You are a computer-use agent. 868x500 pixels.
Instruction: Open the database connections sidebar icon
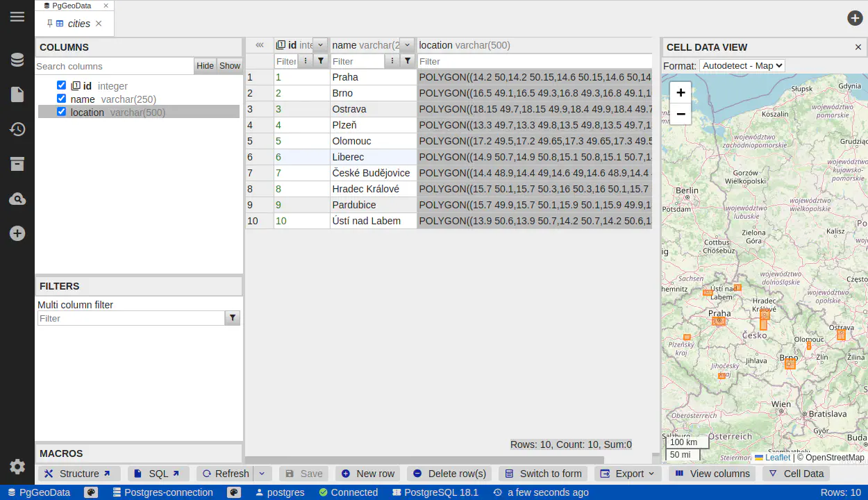[17, 60]
